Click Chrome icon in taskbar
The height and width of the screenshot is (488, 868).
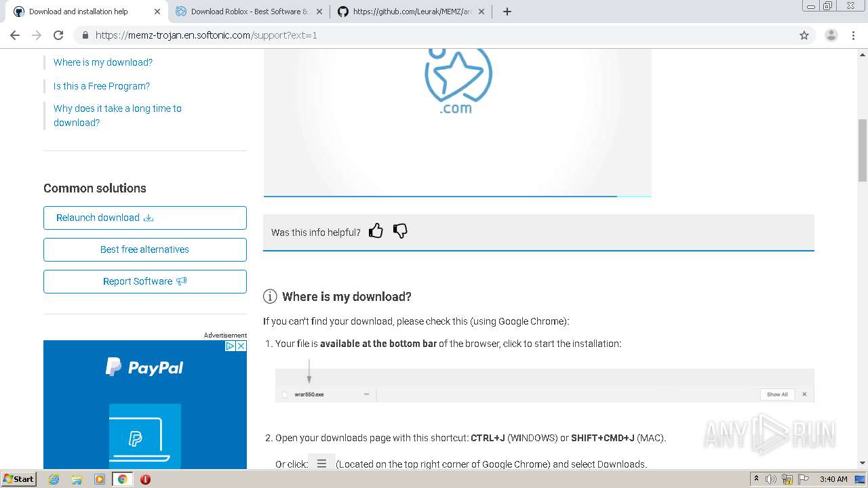click(123, 479)
